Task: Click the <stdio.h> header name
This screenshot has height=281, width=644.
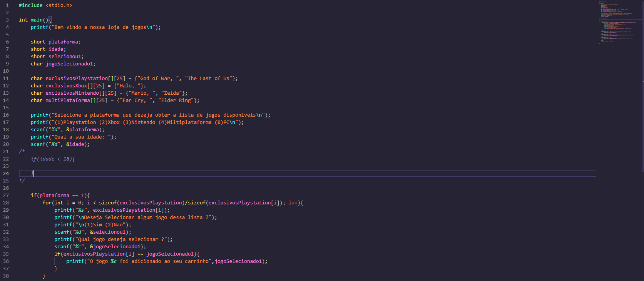Action: pyautogui.click(x=59, y=5)
